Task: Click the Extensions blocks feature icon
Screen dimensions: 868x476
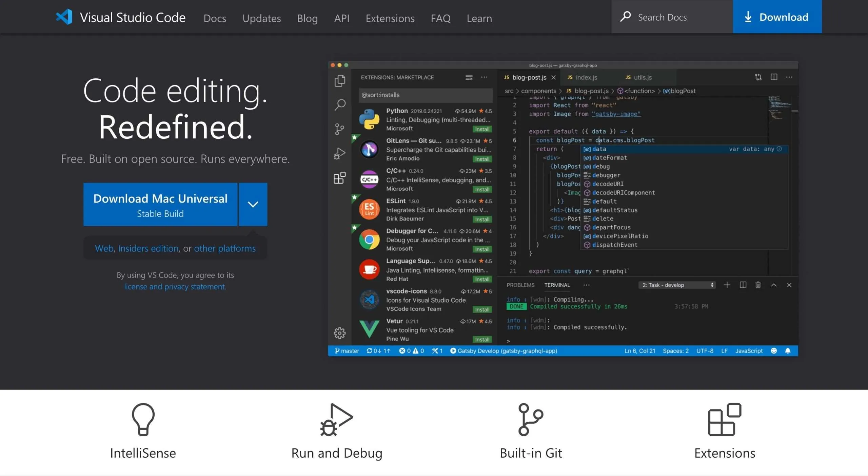Action: 725,419
